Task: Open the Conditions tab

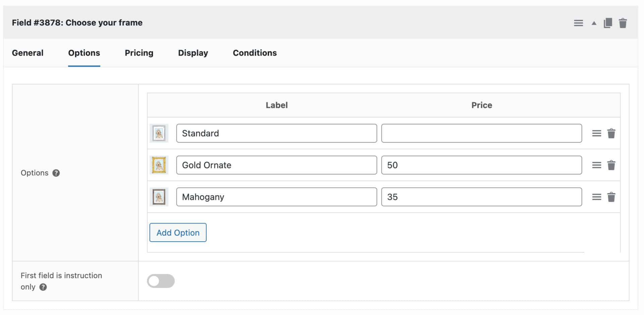Action: coord(255,53)
